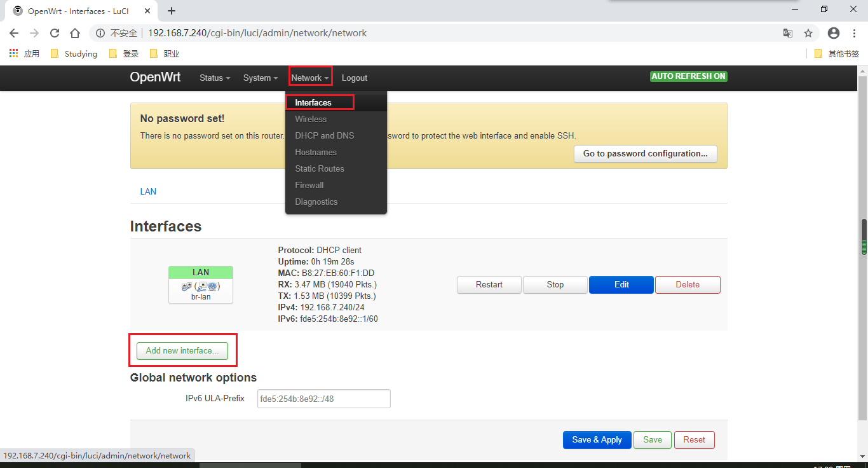Select Interfaces from Network menu
Viewport: 868px width, 468px height.
coord(336,102)
